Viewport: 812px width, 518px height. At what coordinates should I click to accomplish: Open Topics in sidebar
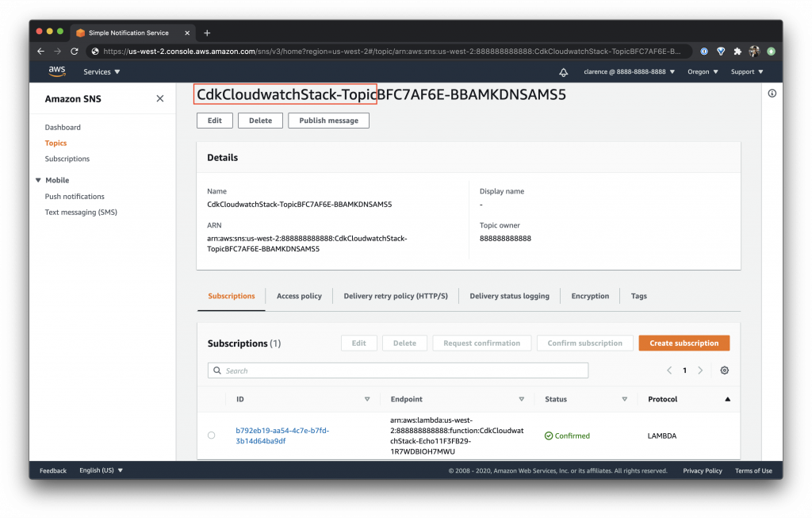pyautogui.click(x=56, y=143)
